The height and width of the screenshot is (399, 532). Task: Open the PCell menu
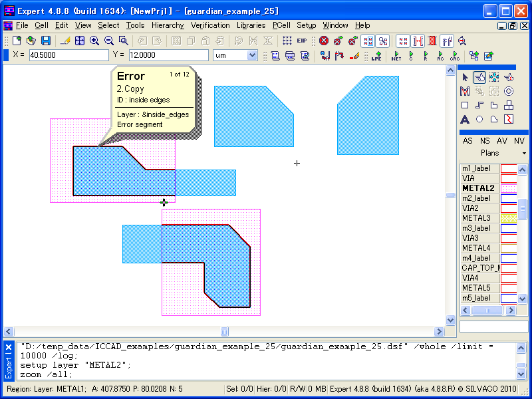[x=278, y=25]
